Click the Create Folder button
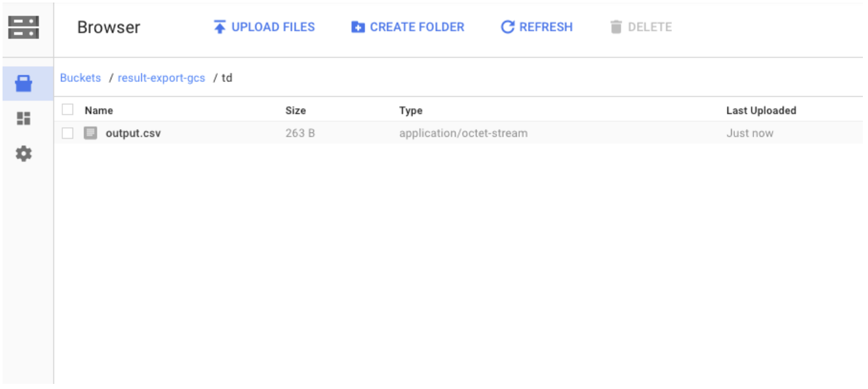The height and width of the screenshot is (389, 868). pyautogui.click(x=408, y=27)
